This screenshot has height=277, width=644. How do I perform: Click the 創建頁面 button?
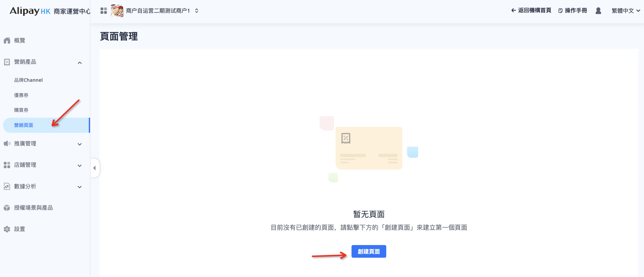(368, 251)
